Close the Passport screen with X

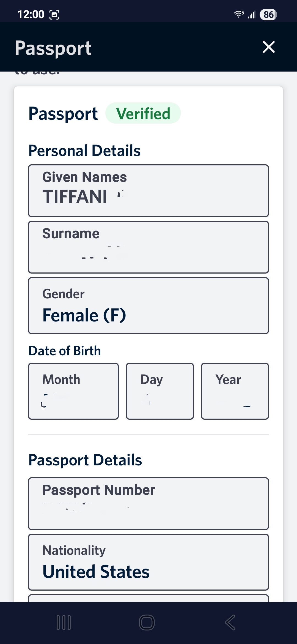click(269, 47)
